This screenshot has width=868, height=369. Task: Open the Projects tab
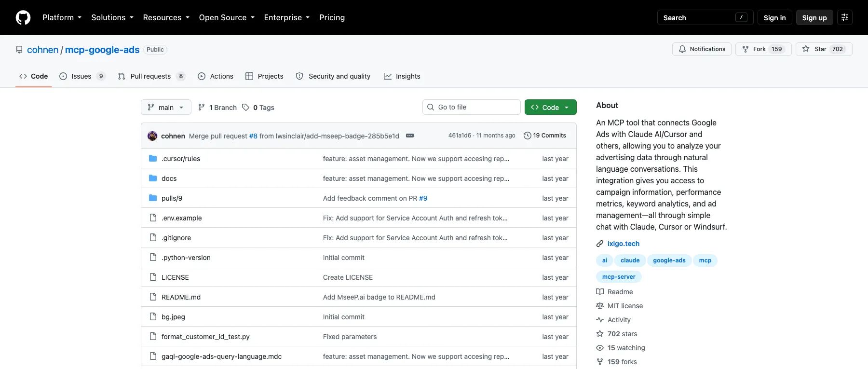click(x=264, y=76)
